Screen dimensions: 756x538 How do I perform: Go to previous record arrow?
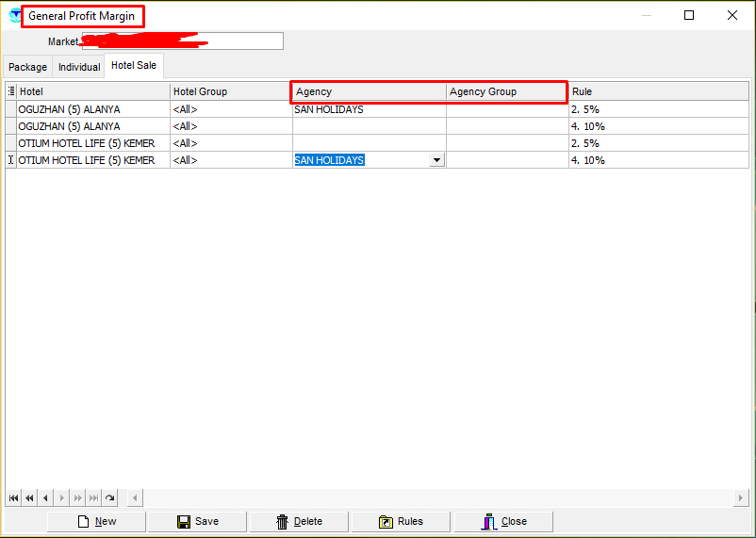45,497
